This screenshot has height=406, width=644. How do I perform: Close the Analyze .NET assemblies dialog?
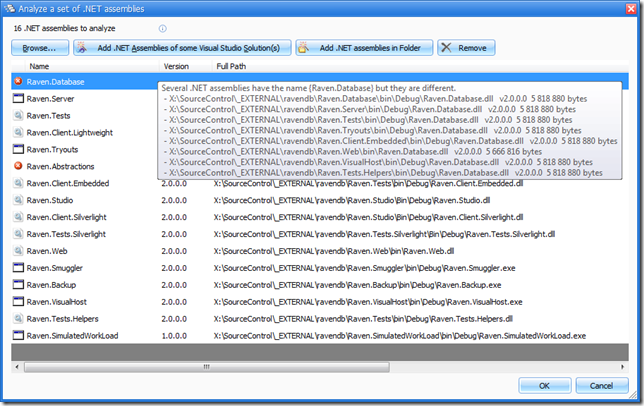[x=631, y=9]
